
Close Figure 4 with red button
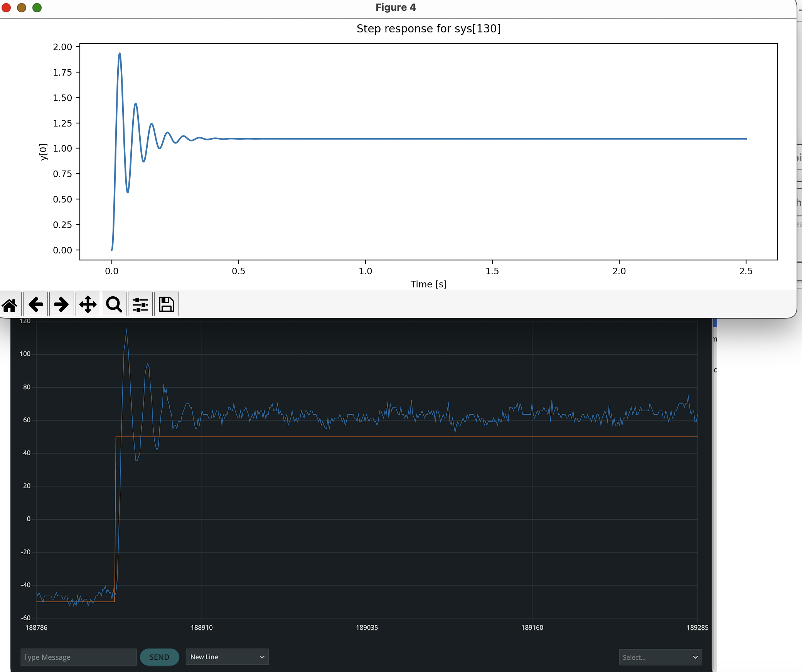[6, 8]
